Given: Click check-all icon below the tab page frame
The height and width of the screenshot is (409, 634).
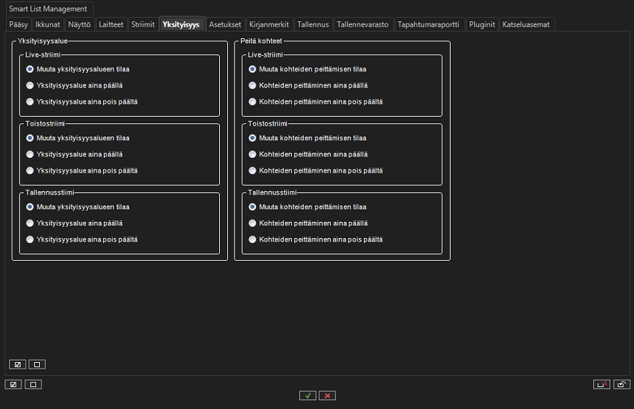Looking at the screenshot, I should pos(13,384).
